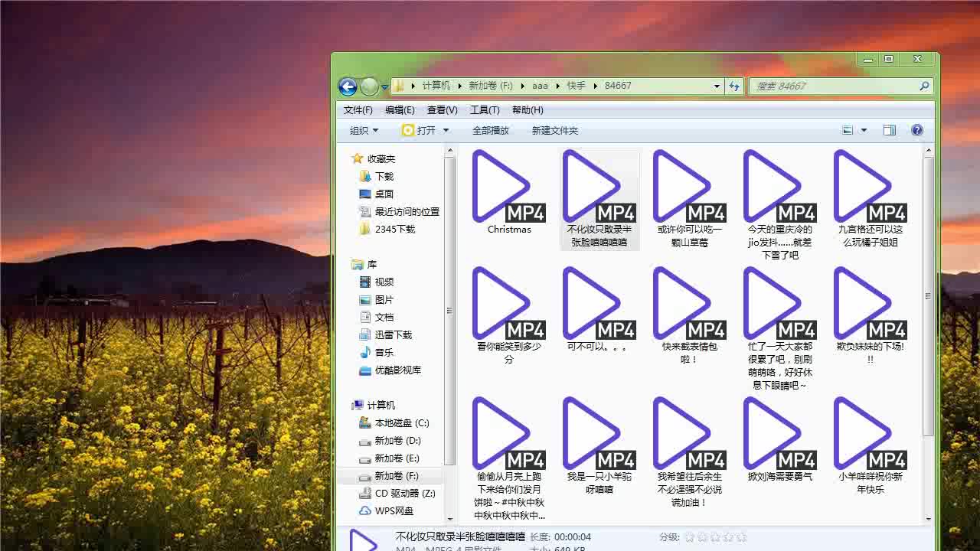Screen dimensions: 980x551
Task: Click 计算机 in the address breadcrumb
Action: pyautogui.click(x=436, y=86)
